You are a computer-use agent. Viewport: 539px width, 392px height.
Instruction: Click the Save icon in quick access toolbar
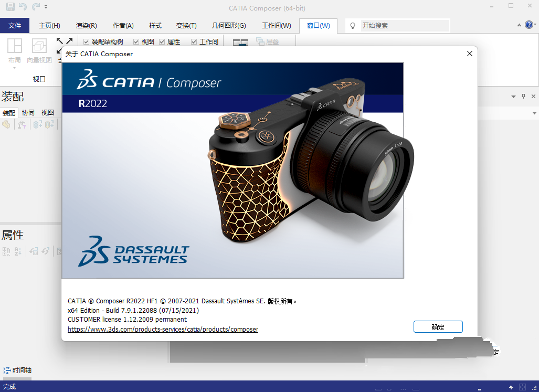pos(10,6)
